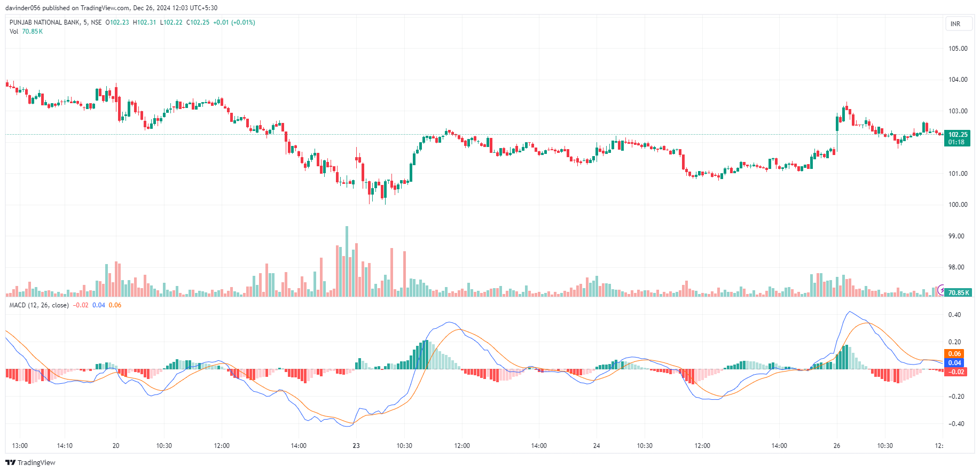Select the high value H102.31

click(x=144, y=22)
